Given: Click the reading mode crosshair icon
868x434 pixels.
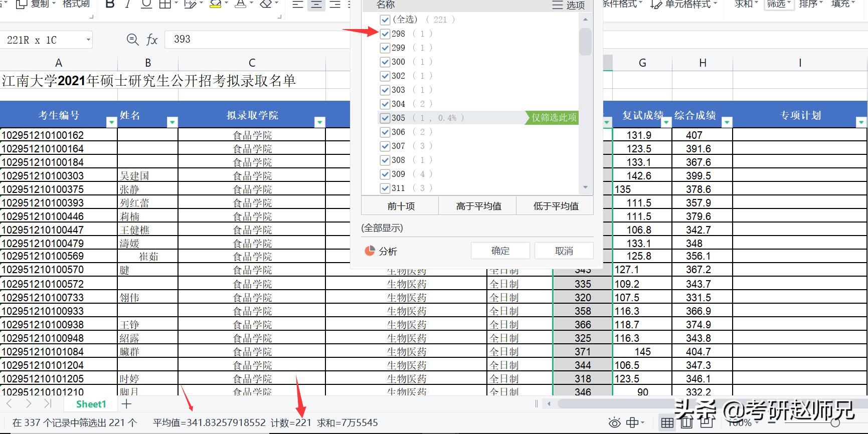Looking at the screenshot, I should coord(633,423).
